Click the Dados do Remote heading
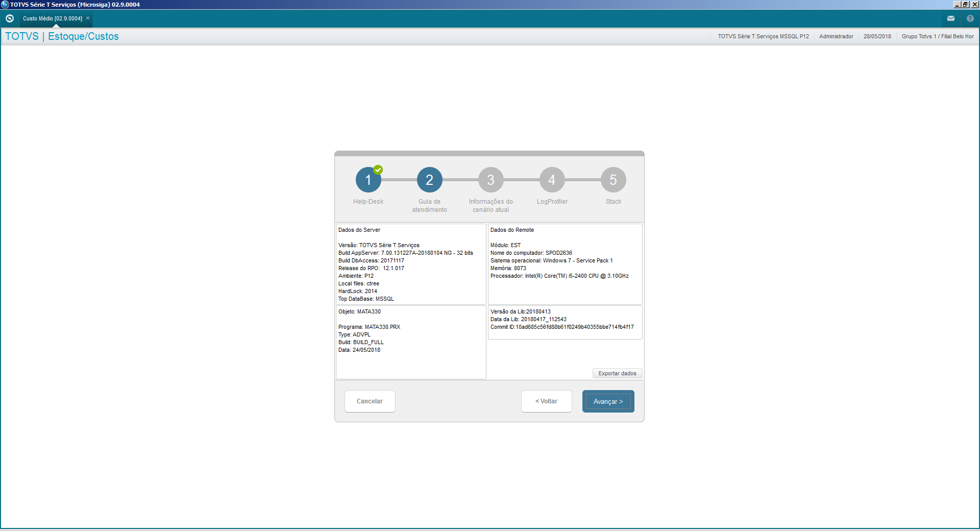Image resolution: width=980 pixels, height=531 pixels. point(512,230)
